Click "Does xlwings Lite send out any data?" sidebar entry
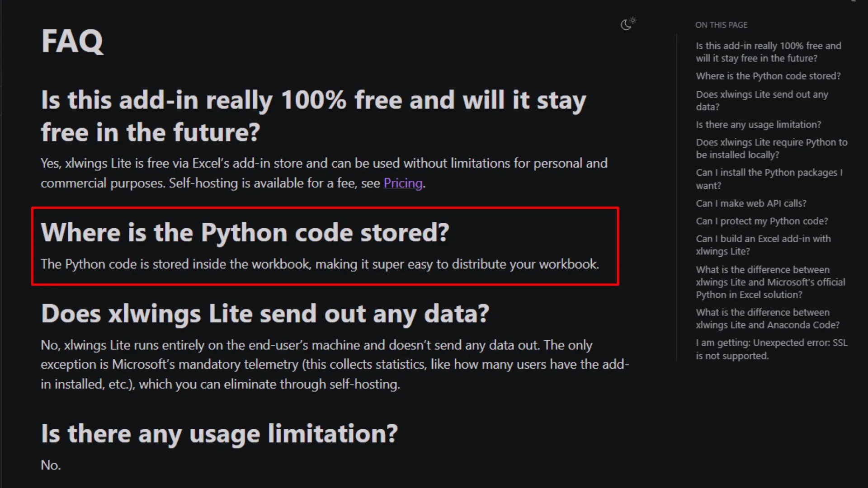The width and height of the screenshot is (868, 488). tap(762, 100)
